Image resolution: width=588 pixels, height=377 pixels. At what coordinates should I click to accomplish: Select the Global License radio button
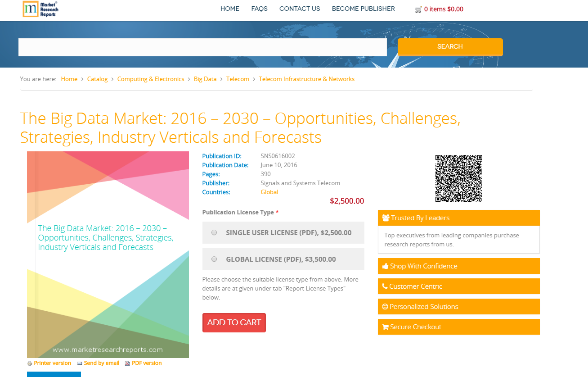point(214,259)
